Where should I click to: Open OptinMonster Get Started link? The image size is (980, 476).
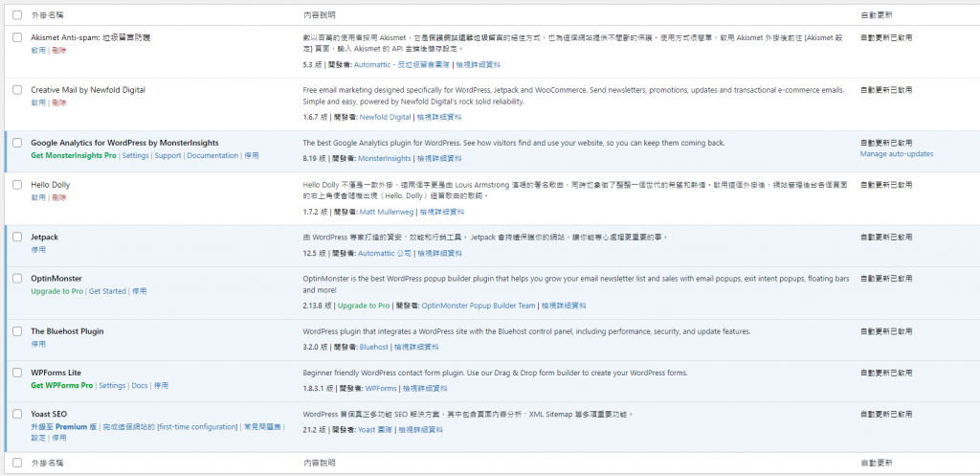click(x=107, y=291)
